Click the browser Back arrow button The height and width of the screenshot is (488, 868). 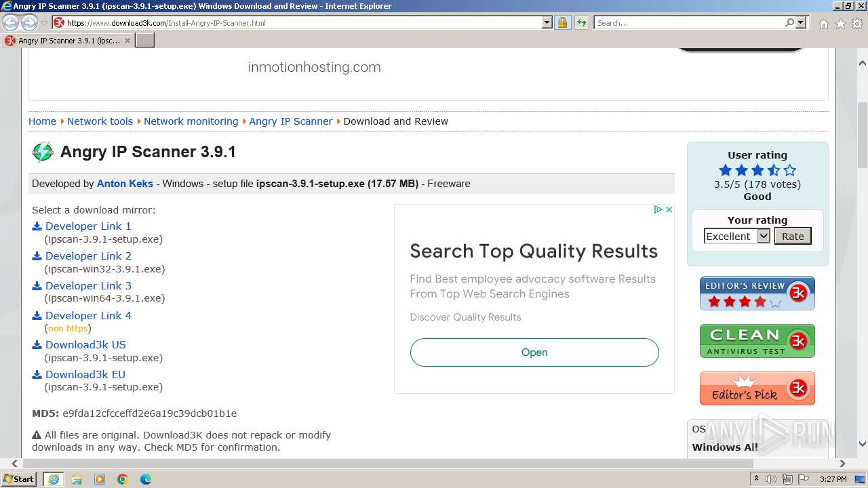point(10,22)
